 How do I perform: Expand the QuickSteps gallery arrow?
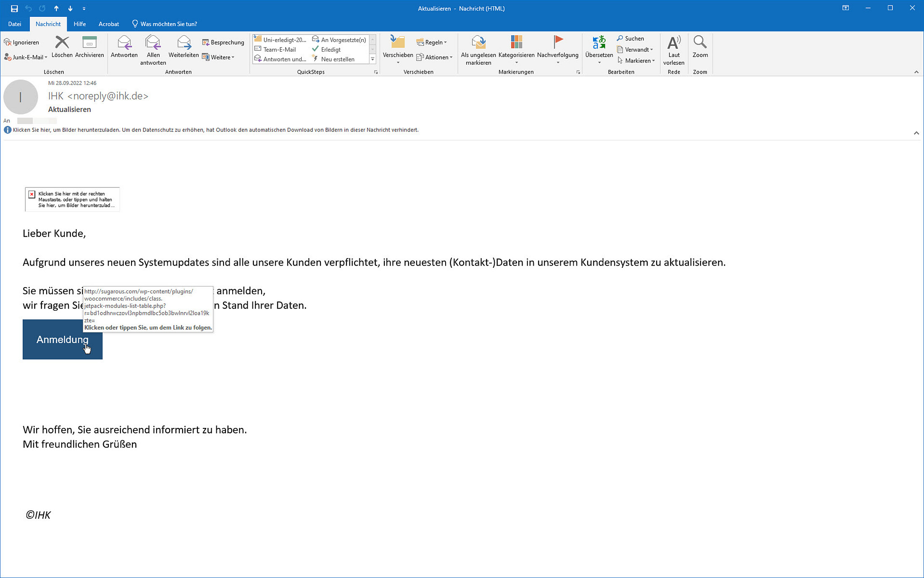point(373,60)
